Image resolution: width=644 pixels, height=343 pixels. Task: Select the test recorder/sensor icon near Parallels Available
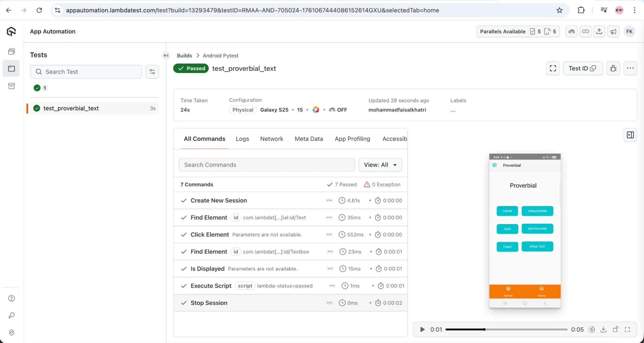point(571,31)
